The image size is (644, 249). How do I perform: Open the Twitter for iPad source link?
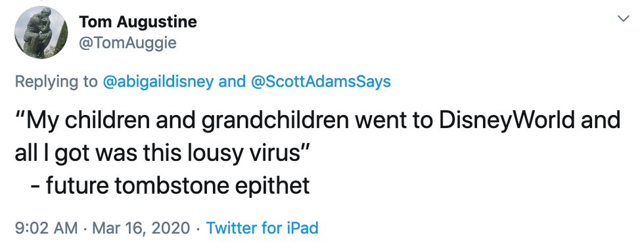click(x=262, y=227)
